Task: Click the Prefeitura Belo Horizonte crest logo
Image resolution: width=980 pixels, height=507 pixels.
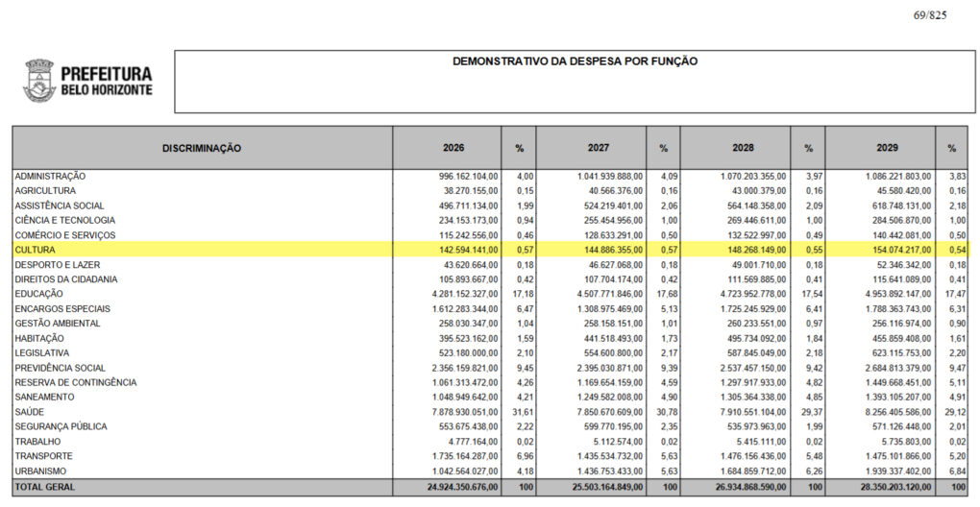Action: tap(38, 81)
